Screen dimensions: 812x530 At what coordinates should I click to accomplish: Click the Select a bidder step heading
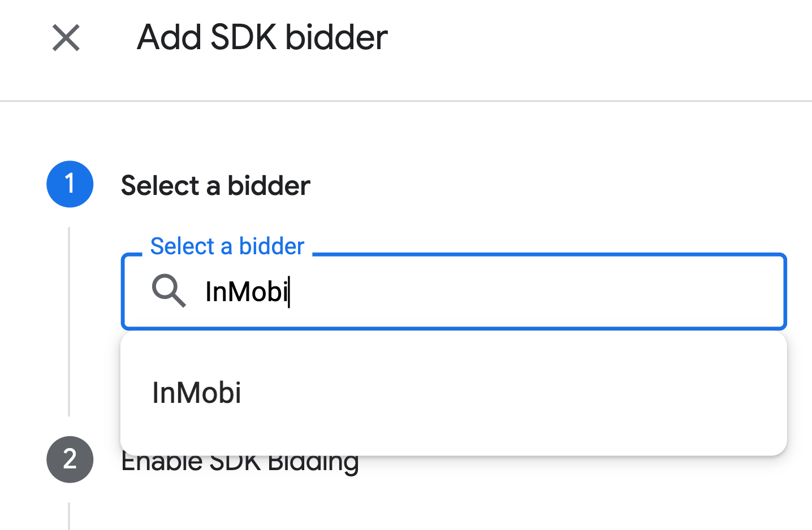[215, 185]
